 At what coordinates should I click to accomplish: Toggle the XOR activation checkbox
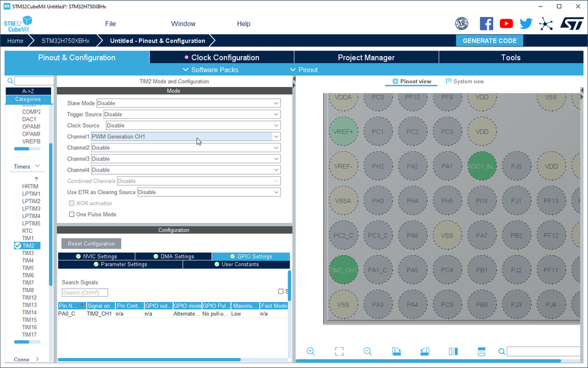click(72, 203)
